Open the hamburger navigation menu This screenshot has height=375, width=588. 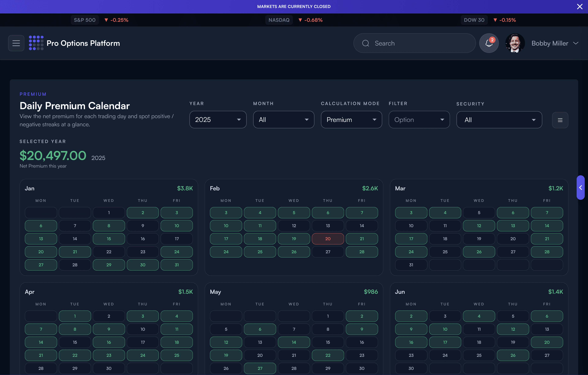pyautogui.click(x=16, y=43)
